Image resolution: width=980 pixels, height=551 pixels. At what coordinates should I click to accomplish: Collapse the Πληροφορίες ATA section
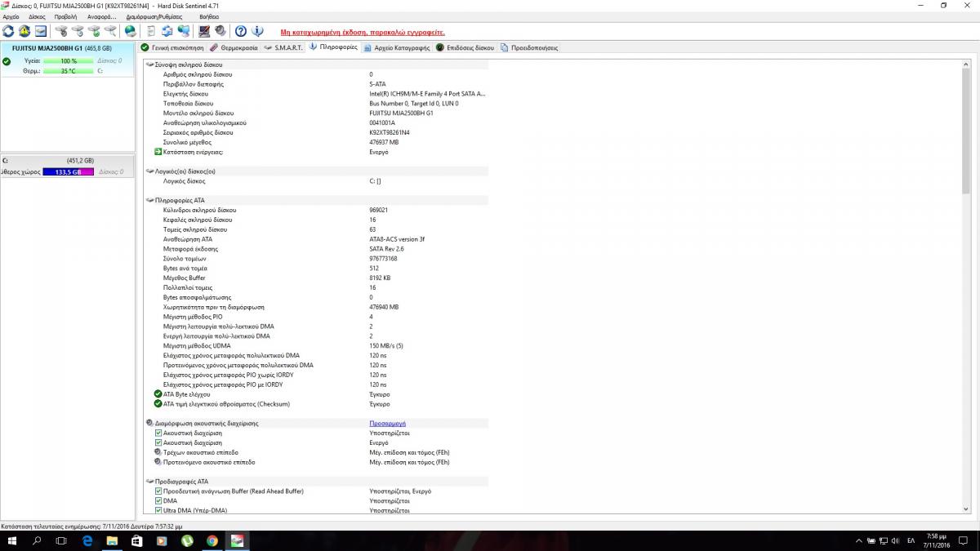pos(149,200)
